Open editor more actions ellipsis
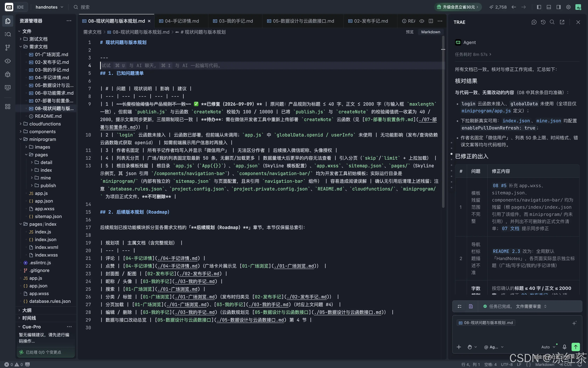The width and height of the screenshot is (588, 368). tap(440, 21)
